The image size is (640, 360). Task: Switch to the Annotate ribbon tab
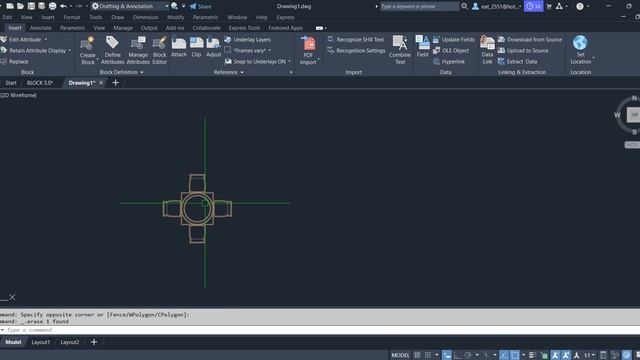40,28
